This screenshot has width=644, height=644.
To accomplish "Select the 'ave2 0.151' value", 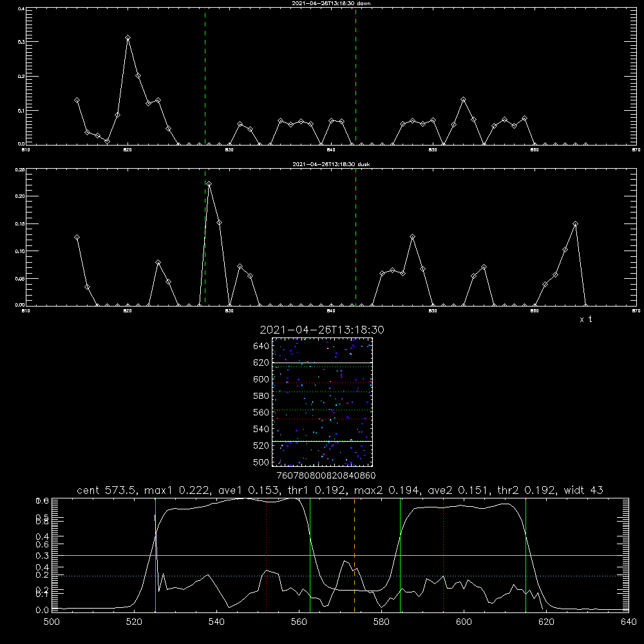I will pos(459,490).
